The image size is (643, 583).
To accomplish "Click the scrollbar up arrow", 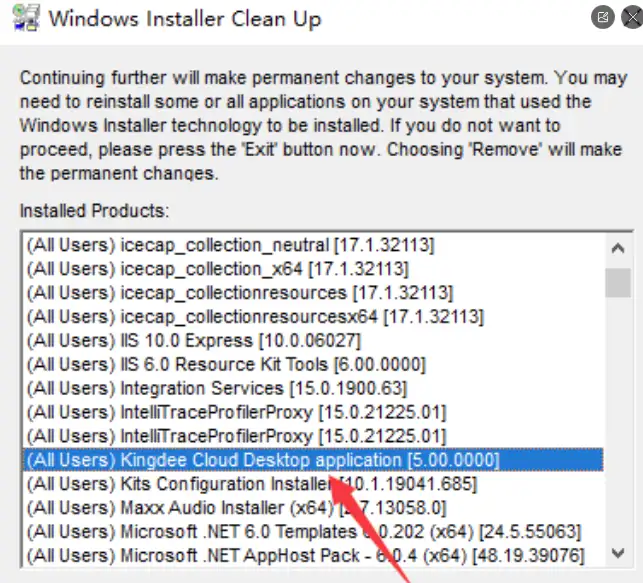I will tap(618, 248).
